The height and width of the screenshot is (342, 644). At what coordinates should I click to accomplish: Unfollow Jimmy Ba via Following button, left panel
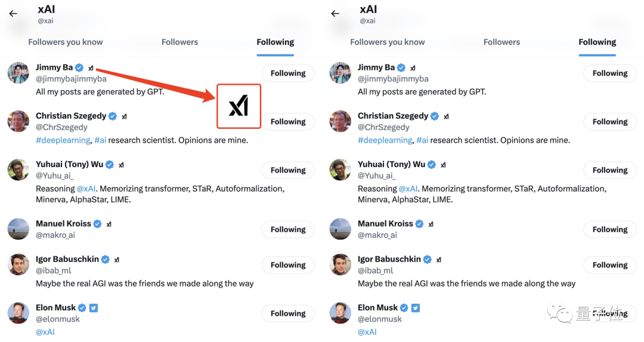(288, 73)
